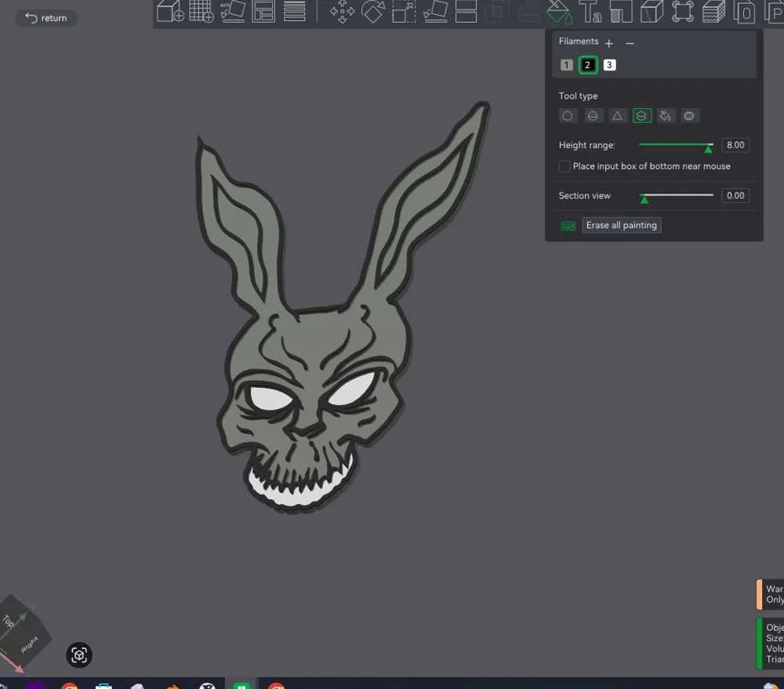Choose the Gap fill tool type
The width and height of the screenshot is (784, 689).
[x=689, y=116]
